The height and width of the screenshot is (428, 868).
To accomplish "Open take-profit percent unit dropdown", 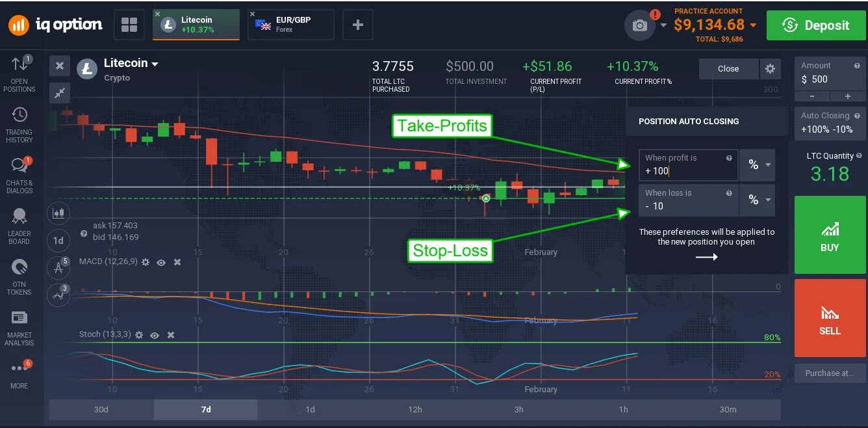I will [757, 165].
